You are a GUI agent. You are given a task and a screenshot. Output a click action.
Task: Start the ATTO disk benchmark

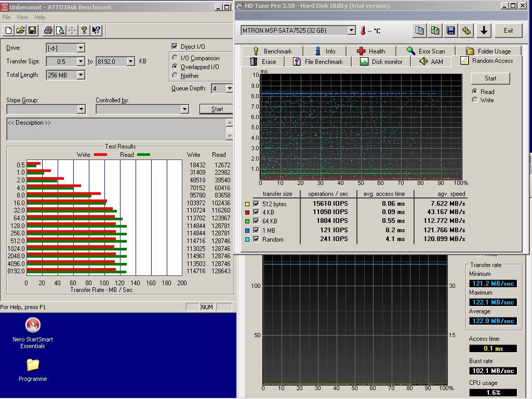click(x=217, y=109)
